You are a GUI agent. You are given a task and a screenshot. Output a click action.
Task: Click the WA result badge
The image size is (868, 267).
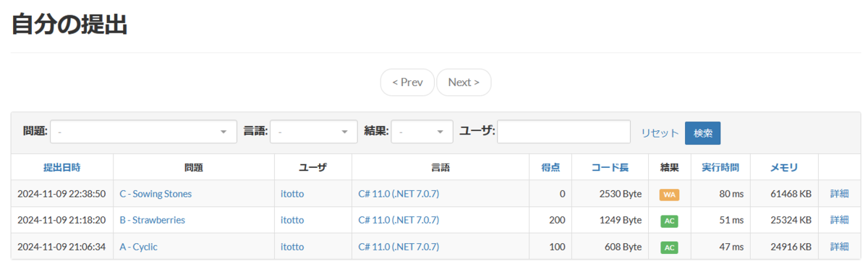(669, 195)
